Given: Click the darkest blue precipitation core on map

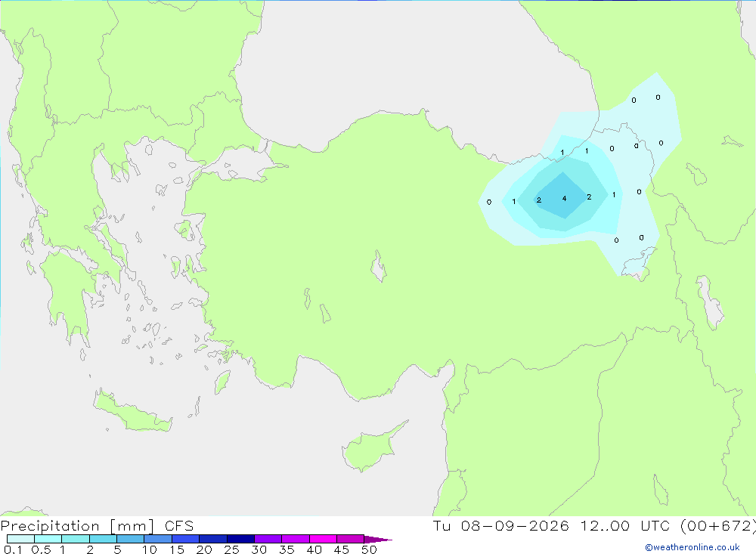Looking at the screenshot, I should [562, 196].
